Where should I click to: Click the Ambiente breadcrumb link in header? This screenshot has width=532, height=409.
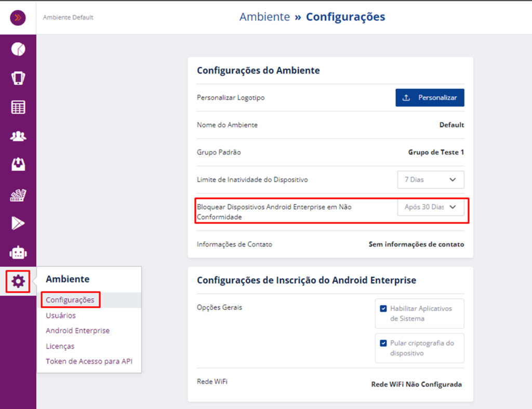point(264,17)
